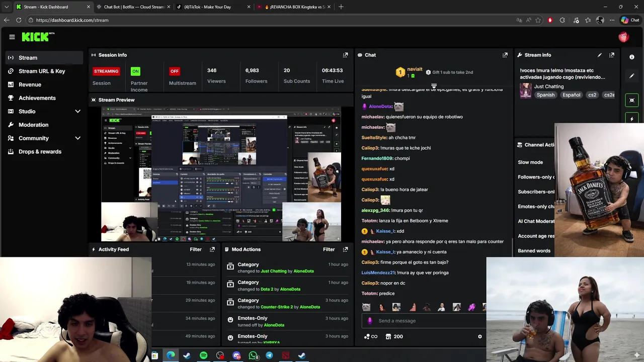Pop out the Stream info panel
Image resolution: width=644 pixels, height=362 pixels.
611,55
